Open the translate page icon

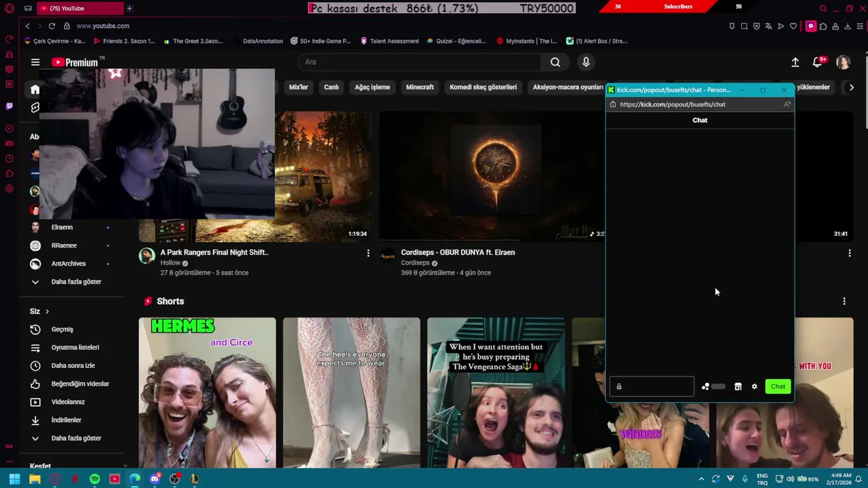(x=768, y=26)
